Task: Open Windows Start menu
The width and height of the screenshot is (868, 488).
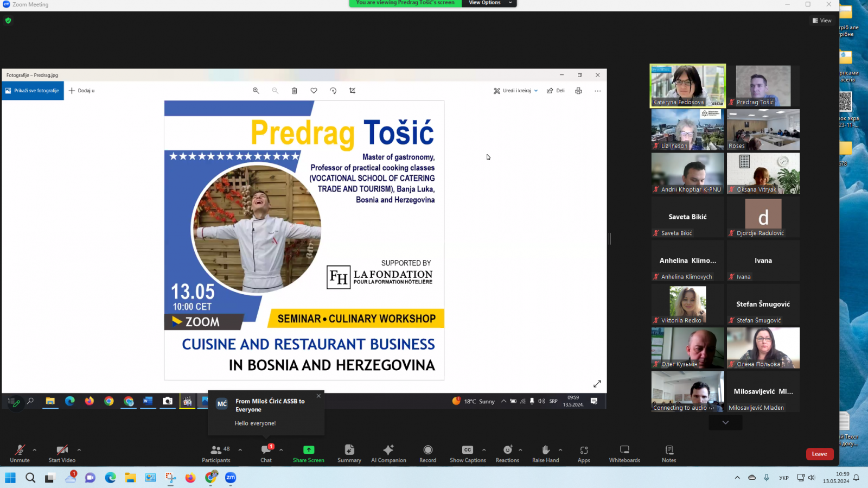Action: (x=10, y=478)
